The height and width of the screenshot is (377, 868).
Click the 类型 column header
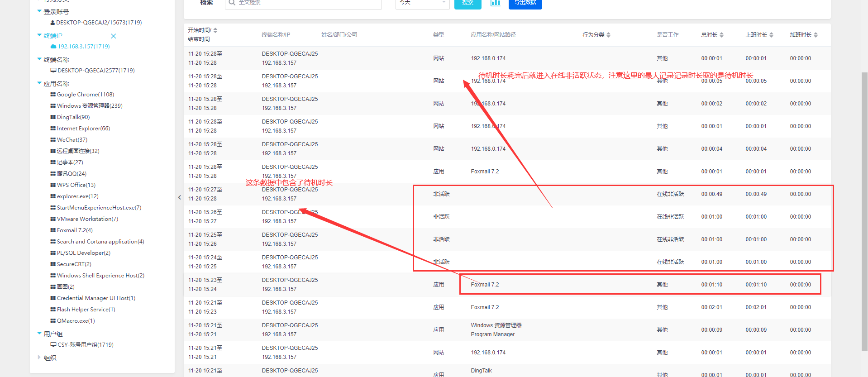pos(439,35)
